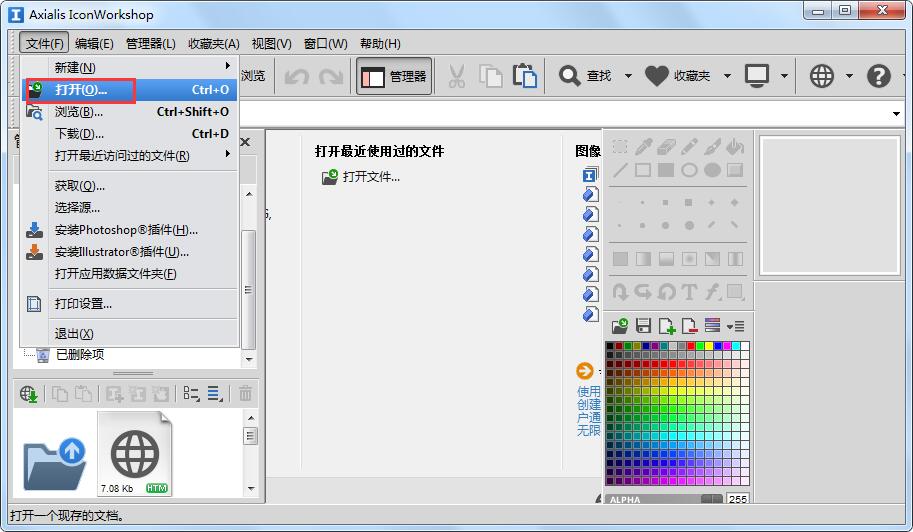Pick the bright red swatch in palette top row
Viewport: 913px width, 532px height.
tap(691, 346)
